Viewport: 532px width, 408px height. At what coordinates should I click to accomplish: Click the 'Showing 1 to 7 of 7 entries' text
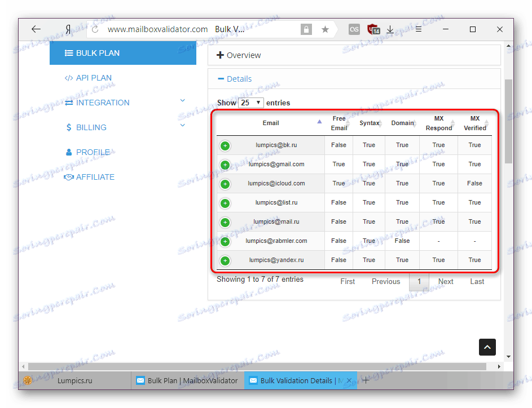260,279
